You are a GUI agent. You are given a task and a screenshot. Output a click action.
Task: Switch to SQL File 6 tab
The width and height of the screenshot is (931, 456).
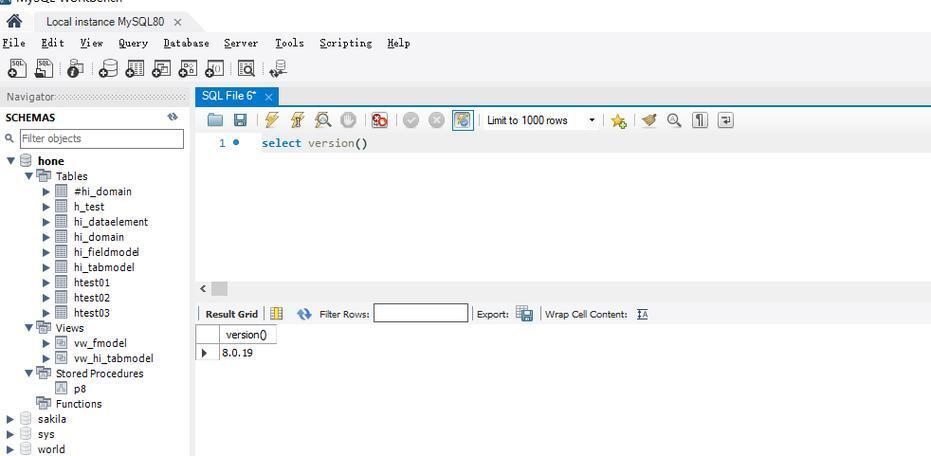pyautogui.click(x=229, y=96)
